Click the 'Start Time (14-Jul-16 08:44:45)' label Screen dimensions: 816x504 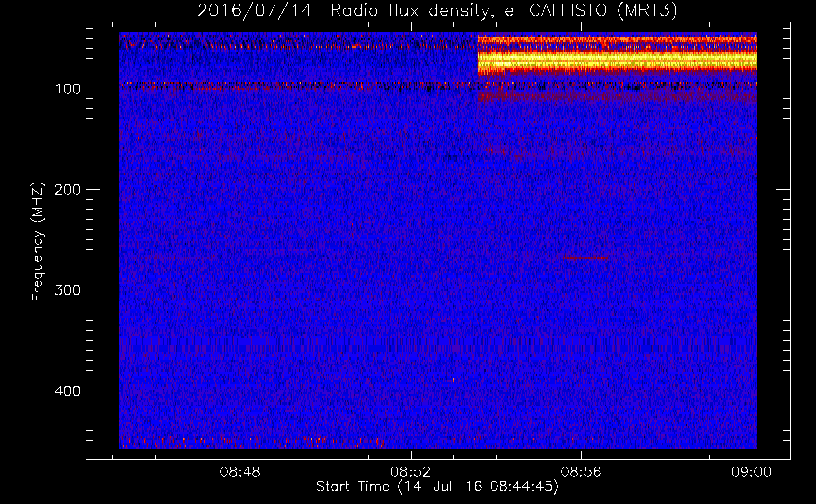pos(437,487)
